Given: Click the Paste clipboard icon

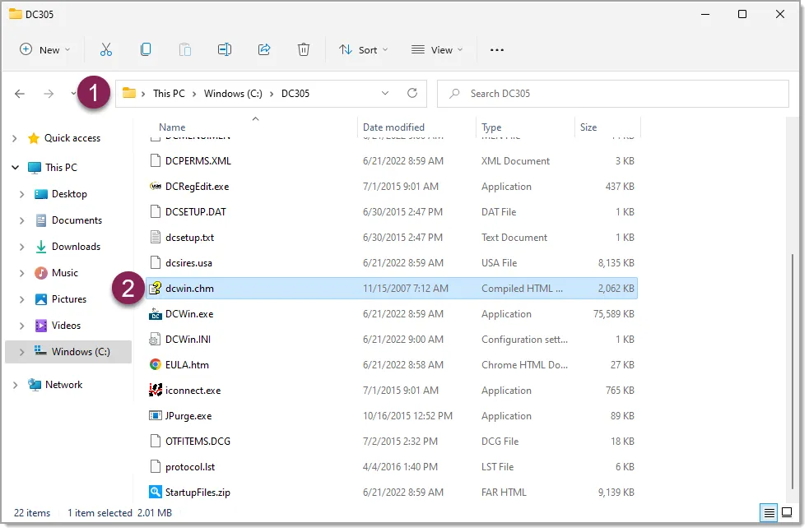Looking at the screenshot, I should 184,49.
